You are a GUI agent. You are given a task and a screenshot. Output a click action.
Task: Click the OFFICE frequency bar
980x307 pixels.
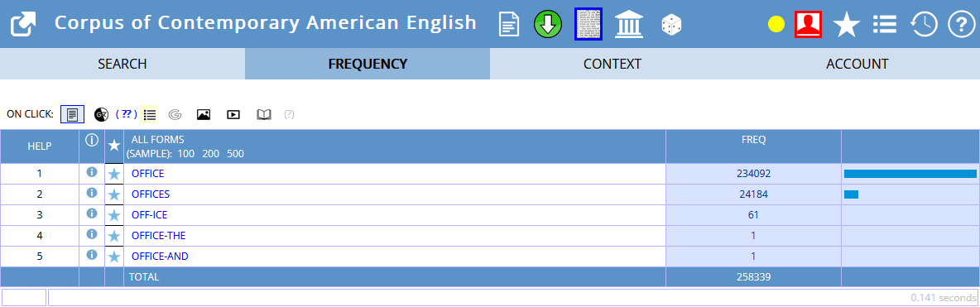[910, 174]
